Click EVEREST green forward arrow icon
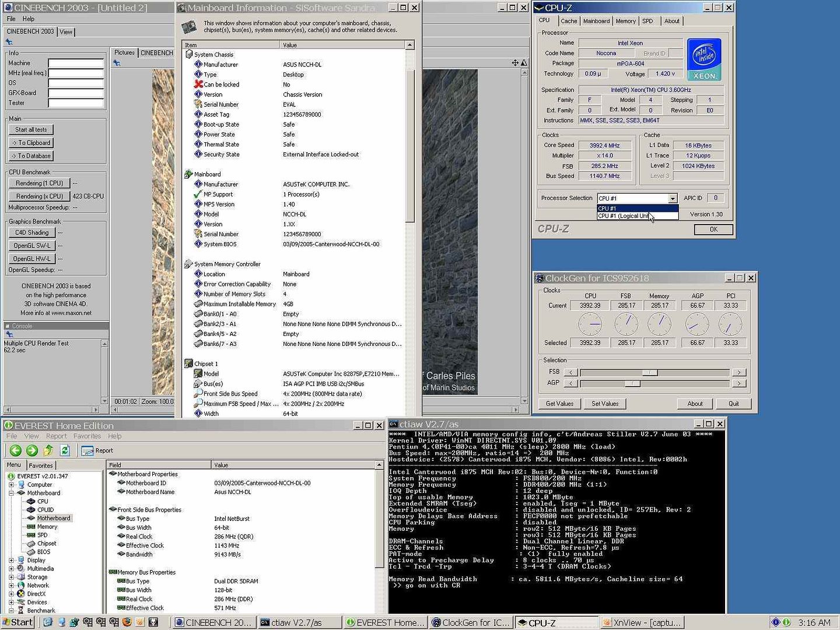The height and width of the screenshot is (630, 840). click(32, 450)
